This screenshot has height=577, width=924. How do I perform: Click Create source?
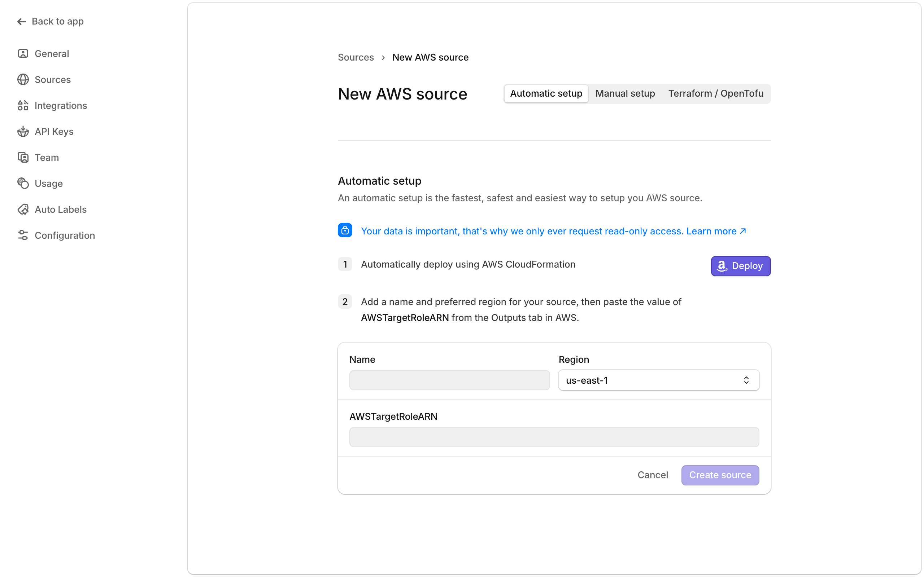coord(720,475)
